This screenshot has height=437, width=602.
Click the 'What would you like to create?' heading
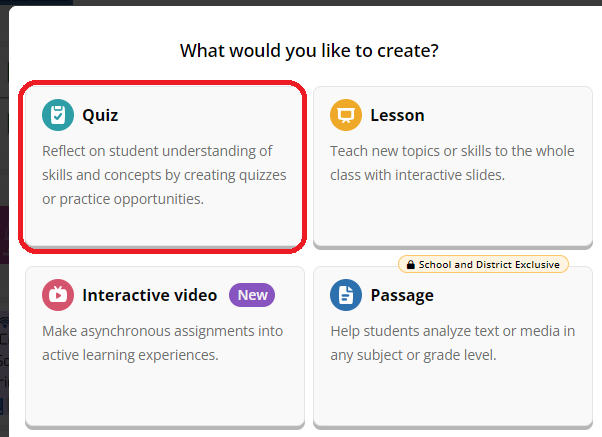tap(309, 50)
